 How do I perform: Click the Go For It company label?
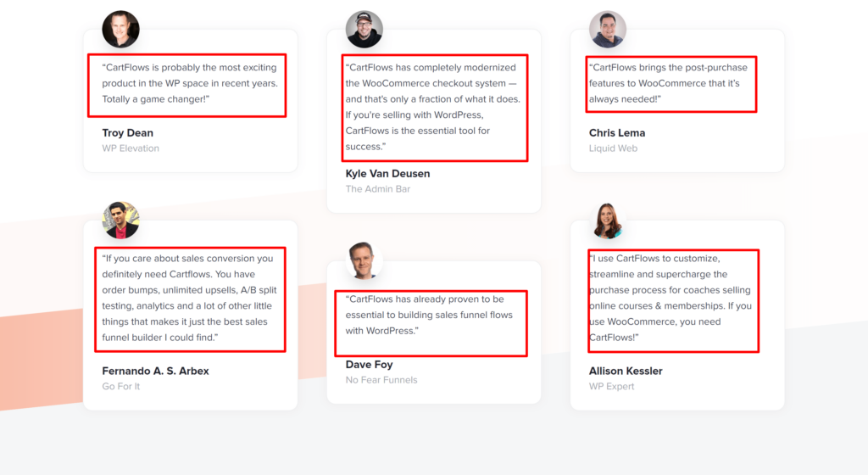(x=121, y=387)
